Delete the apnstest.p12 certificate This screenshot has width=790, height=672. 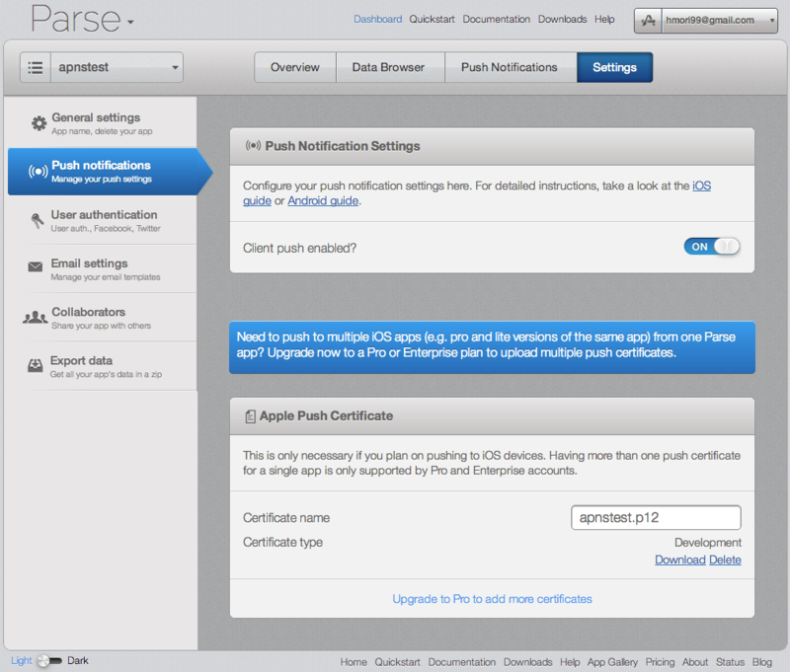coord(725,560)
